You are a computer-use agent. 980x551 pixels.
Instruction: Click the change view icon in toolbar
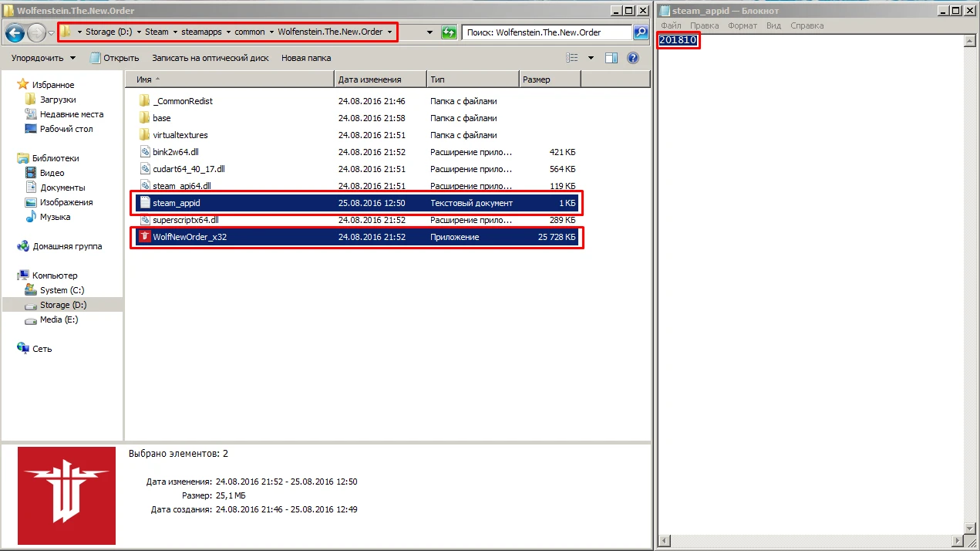572,58
